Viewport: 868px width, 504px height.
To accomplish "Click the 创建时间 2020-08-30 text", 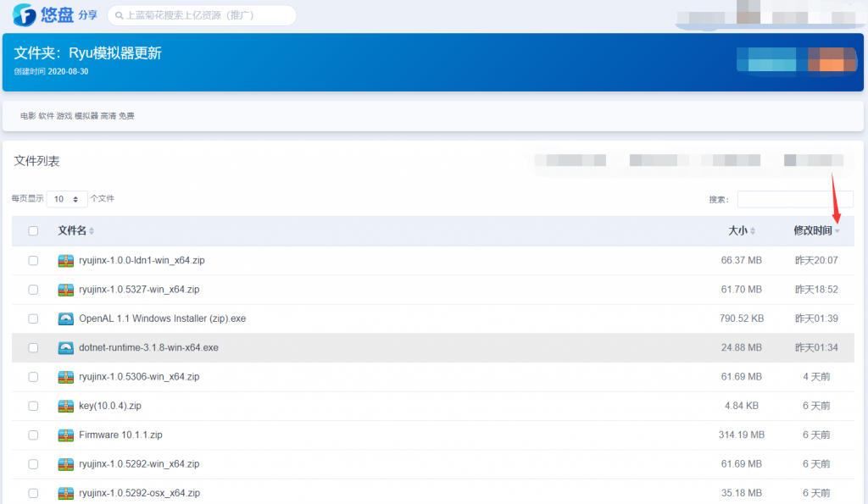I will 51,71.
